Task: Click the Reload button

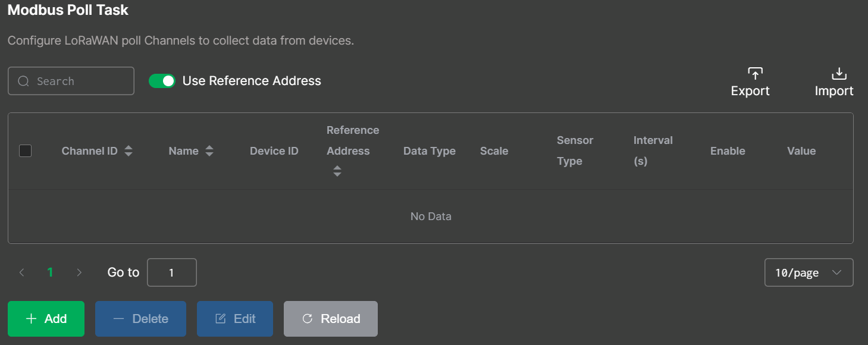Action: 331,319
